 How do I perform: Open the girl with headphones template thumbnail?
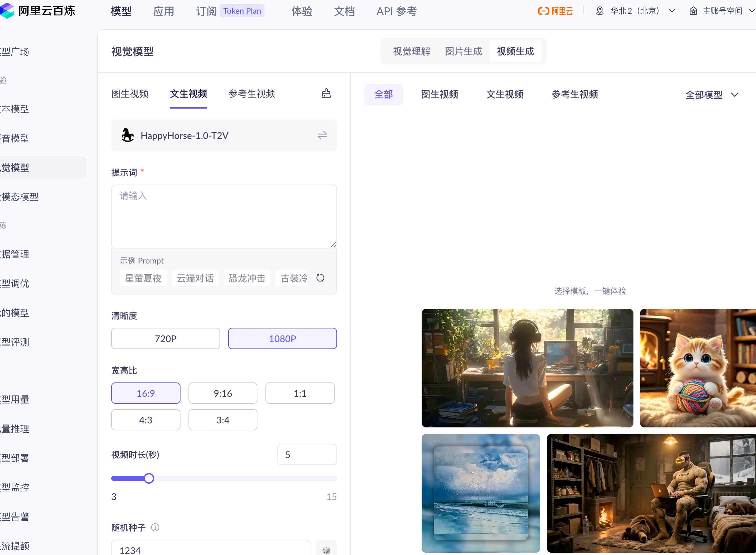point(527,368)
